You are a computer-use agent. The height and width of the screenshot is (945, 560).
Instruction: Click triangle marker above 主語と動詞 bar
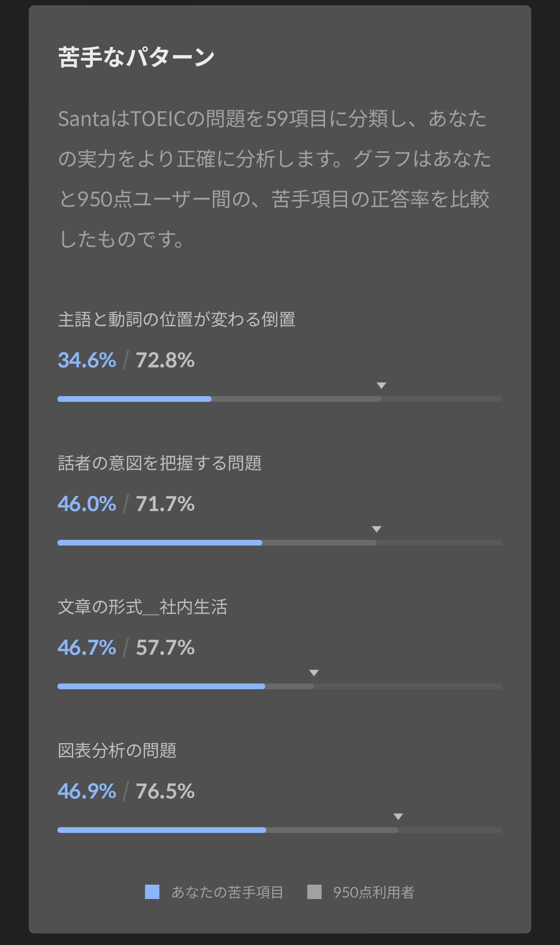pyautogui.click(x=381, y=386)
